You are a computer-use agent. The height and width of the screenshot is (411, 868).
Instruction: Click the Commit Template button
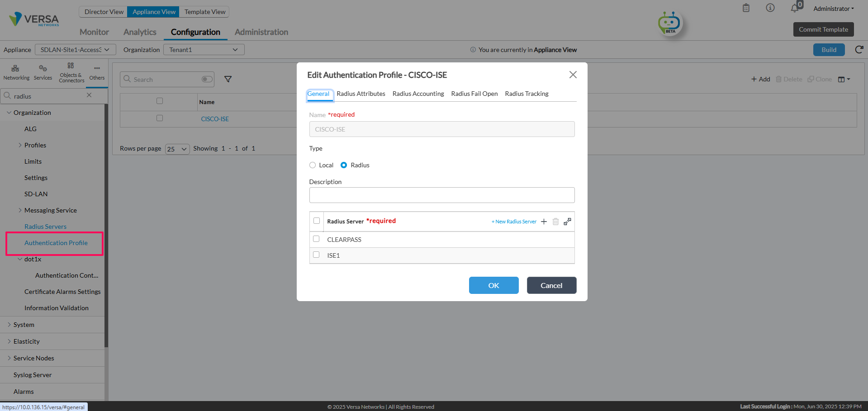[823, 29]
